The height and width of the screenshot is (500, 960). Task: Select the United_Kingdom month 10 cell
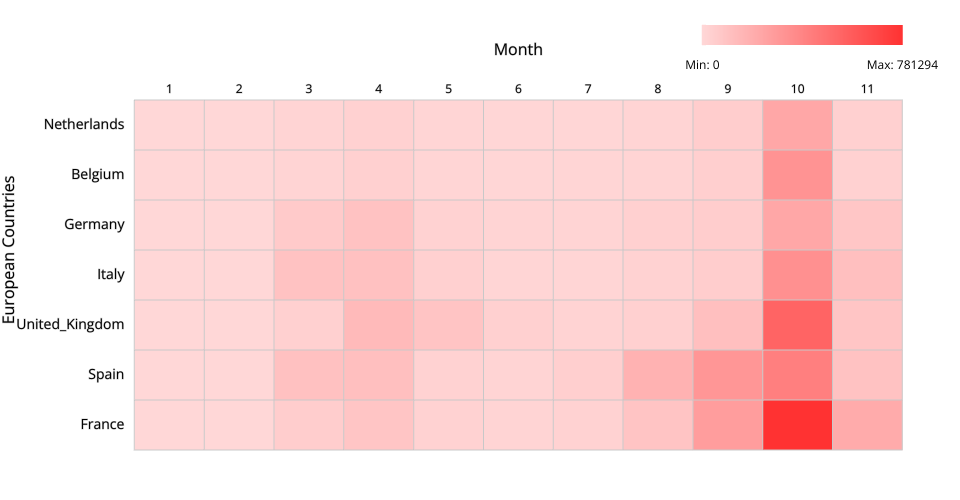(x=797, y=325)
